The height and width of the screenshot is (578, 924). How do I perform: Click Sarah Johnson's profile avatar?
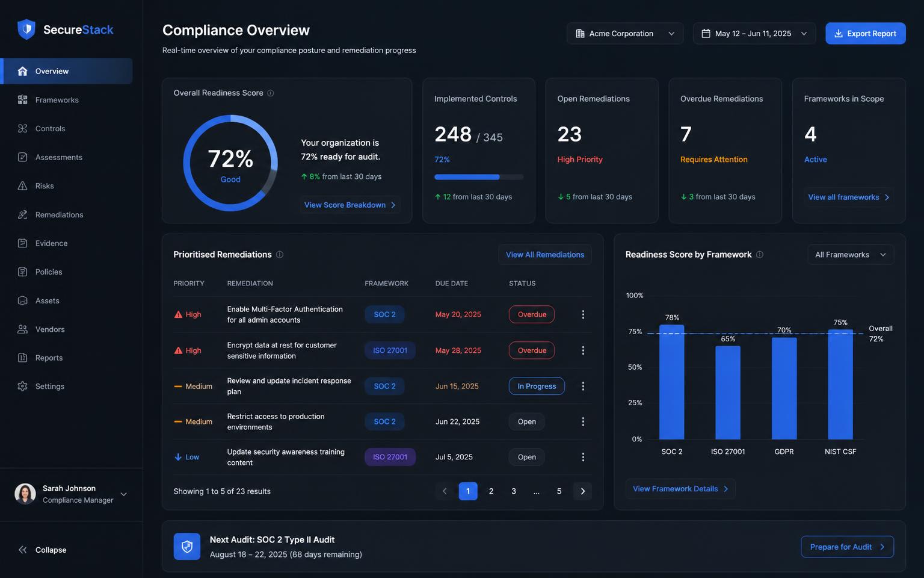point(25,494)
